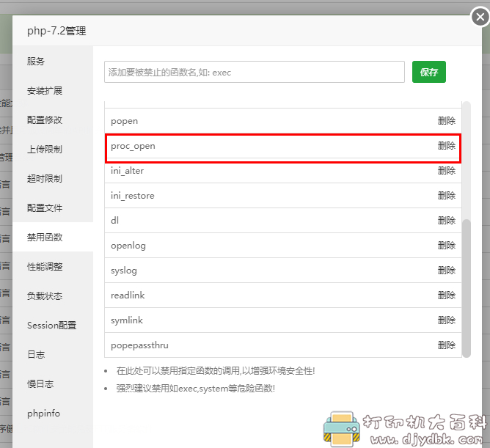This screenshot has height=448, width=490.
Task: Select the popepassthru row text
Action: [139, 345]
